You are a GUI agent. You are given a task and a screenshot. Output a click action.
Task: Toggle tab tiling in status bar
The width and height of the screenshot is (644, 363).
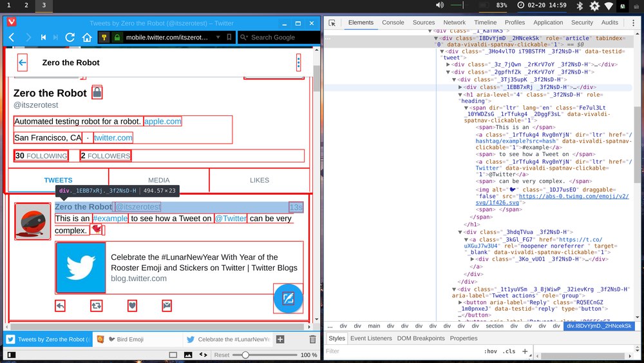tap(173, 355)
